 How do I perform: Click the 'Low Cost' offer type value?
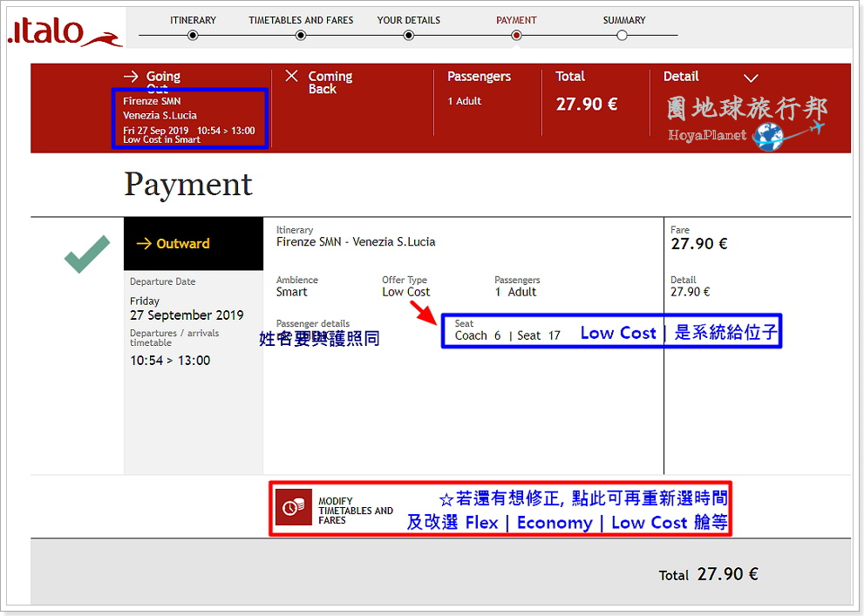[x=406, y=292]
